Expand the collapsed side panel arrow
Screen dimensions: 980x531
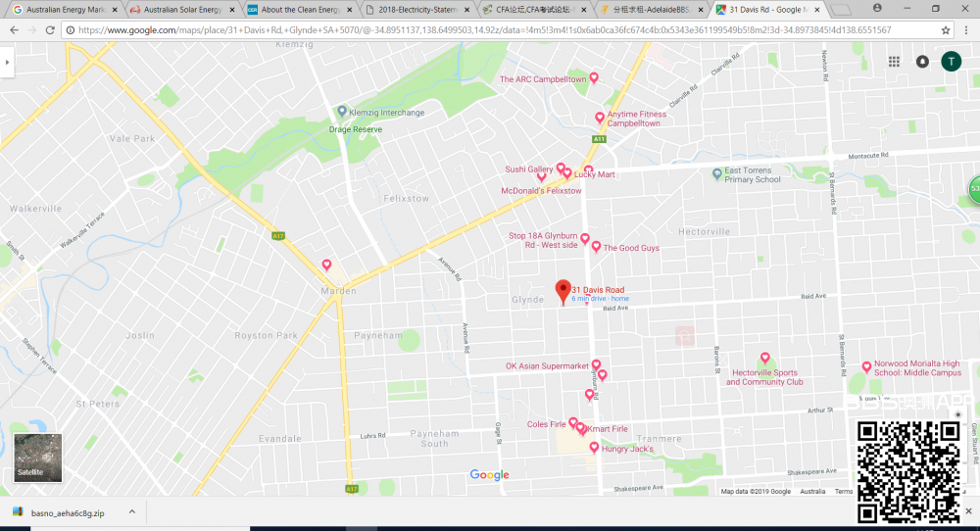click(x=7, y=62)
